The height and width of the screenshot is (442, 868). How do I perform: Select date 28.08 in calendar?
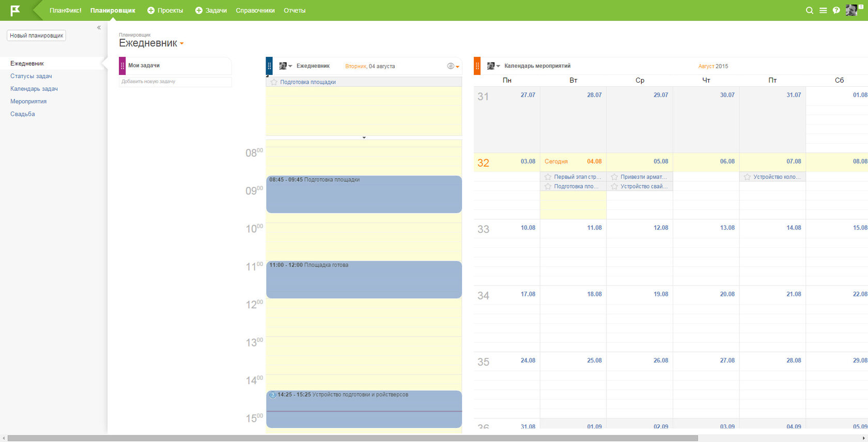794,360
